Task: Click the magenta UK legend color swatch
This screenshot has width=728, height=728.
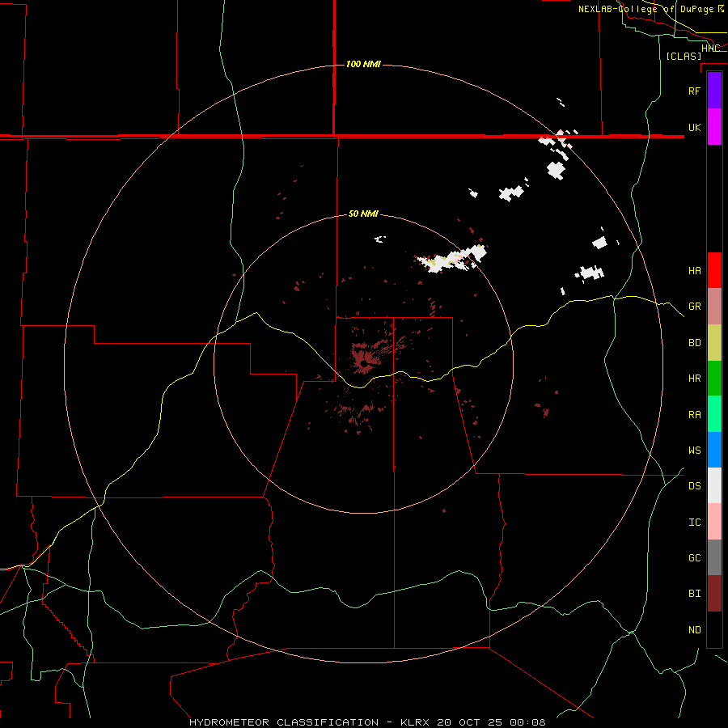Action: tap(714, 127)
